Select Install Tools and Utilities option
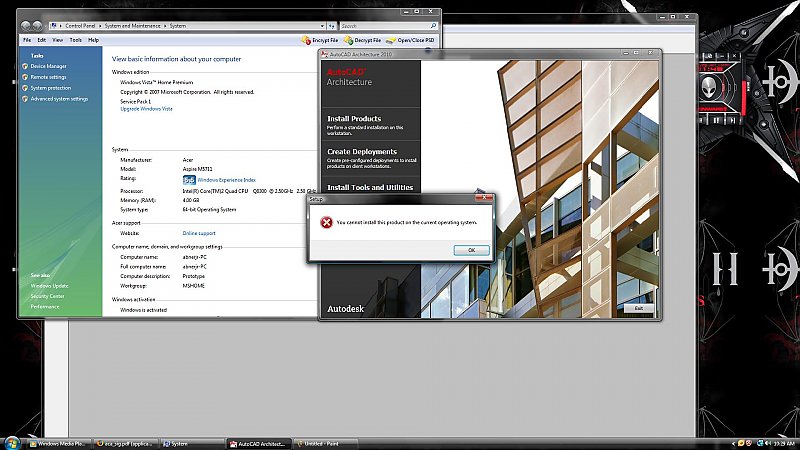The image size is (800, 450). pyautogui.click(x=370, y=187)
